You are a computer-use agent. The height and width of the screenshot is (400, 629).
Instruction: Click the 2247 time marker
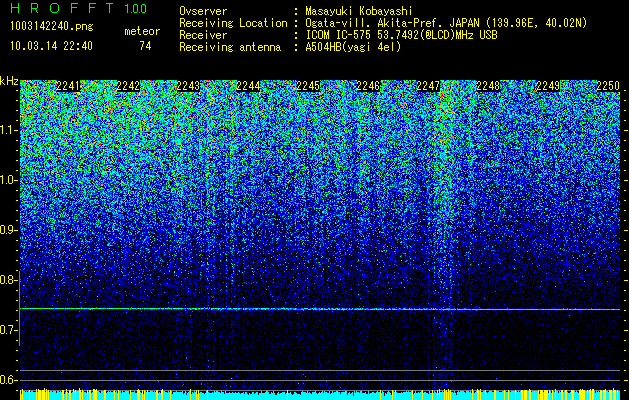(428, 86)
